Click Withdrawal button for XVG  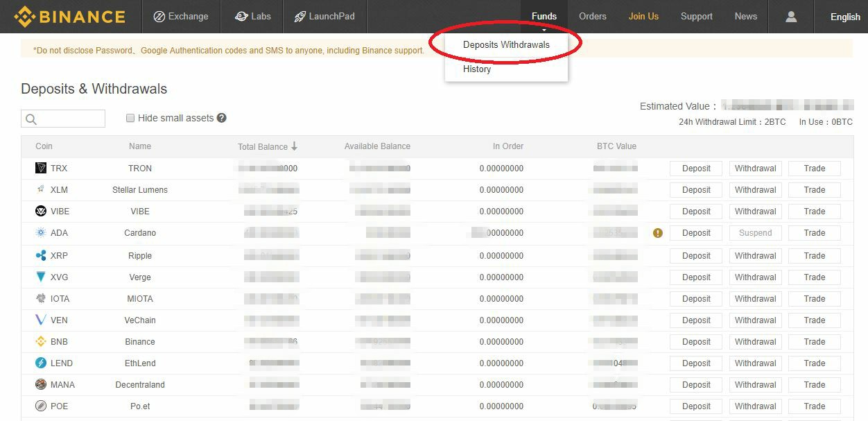click(756, 277)
